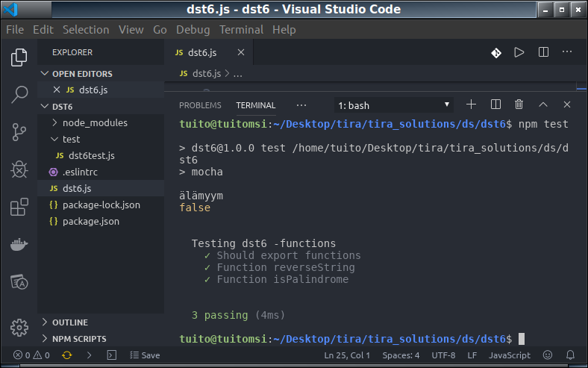Viewport: 588px width, 368px height.
Task: Open the Spell Checker view icon
Action: [x=19, y=282]
